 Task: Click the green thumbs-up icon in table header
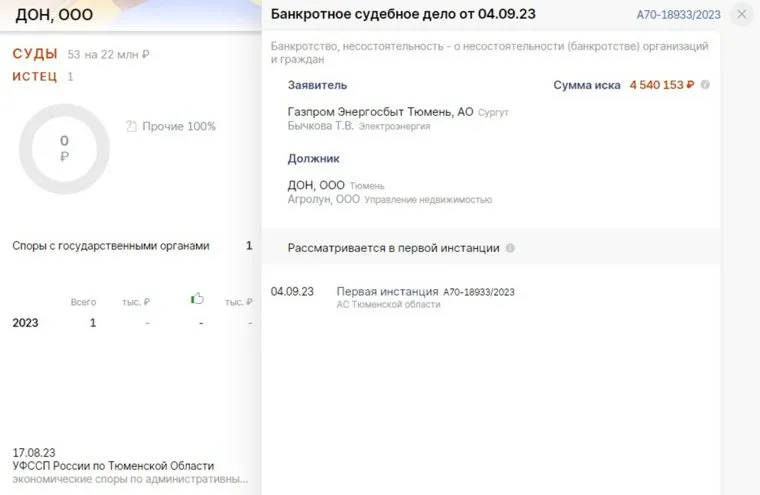point(197,299)
